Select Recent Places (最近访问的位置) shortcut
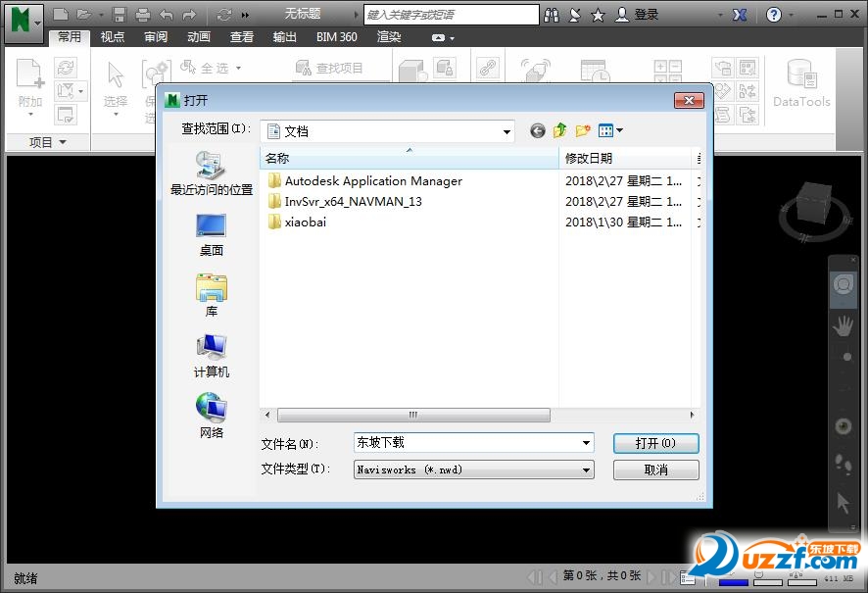 (212, 173)
